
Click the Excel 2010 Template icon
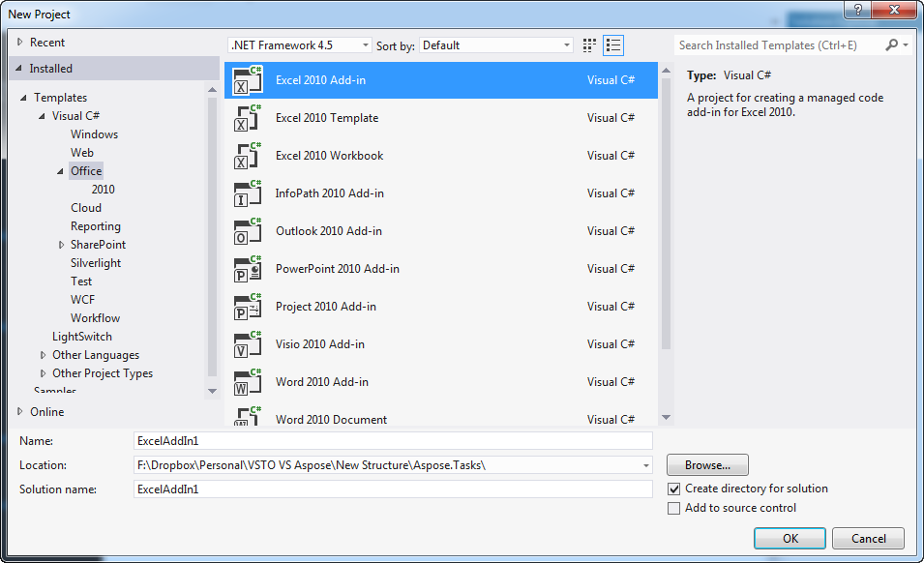click(248, 118)
